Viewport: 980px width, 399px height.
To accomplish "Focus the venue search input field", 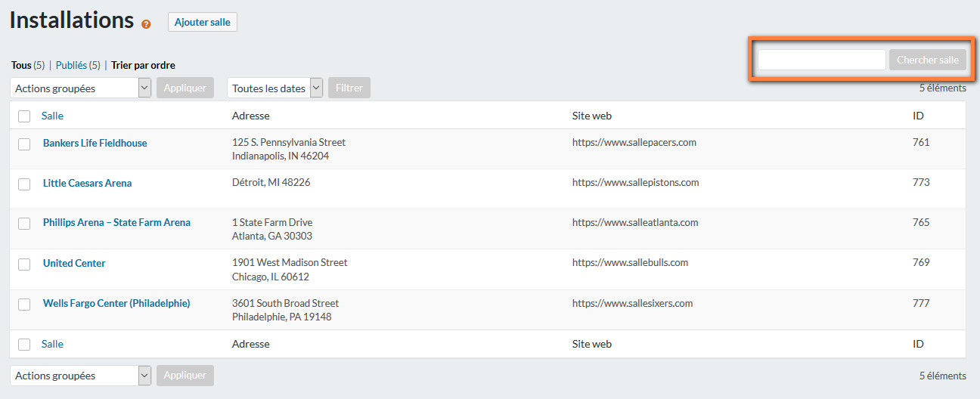I will [x=822, y=60].
